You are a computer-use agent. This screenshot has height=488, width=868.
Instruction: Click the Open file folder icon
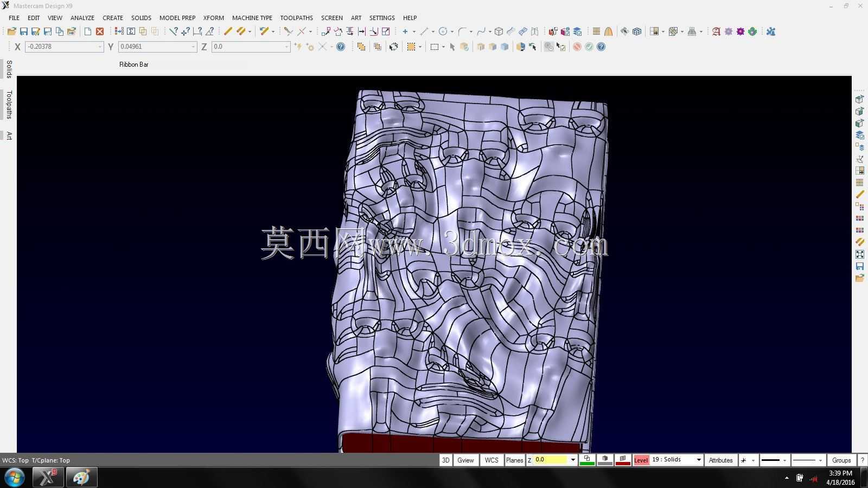pyautogui.click(x=11, y=31)
